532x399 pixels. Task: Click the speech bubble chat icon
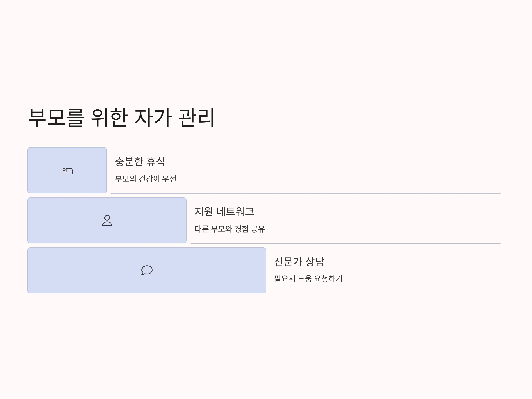pos(147,270)
